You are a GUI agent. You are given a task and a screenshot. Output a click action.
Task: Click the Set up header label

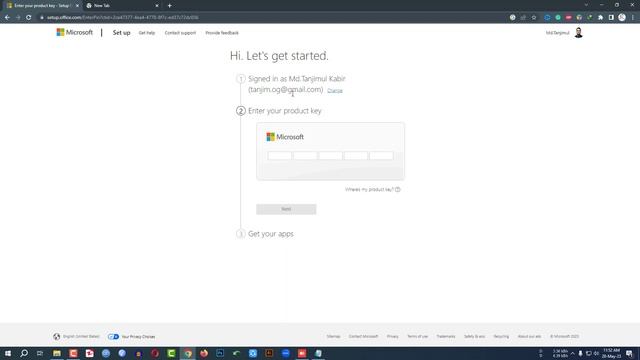(x=121, y=33)
